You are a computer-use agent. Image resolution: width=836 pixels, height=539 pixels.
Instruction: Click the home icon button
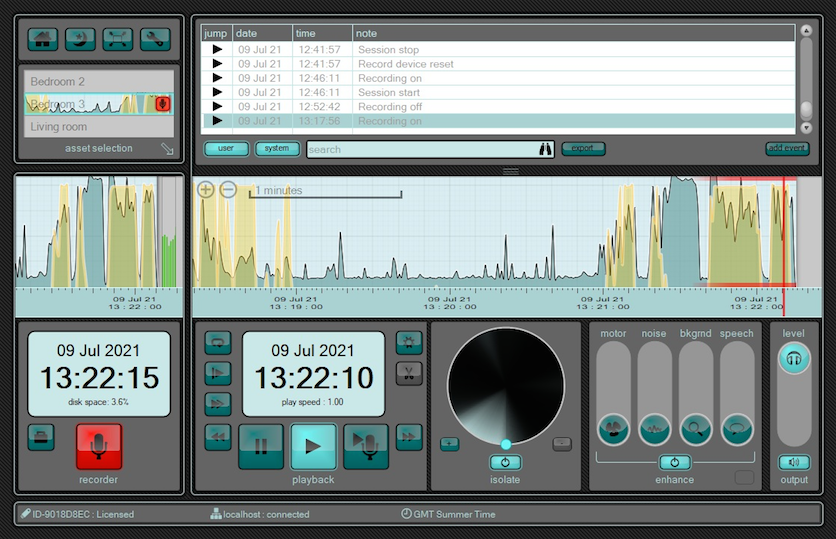pyautogui.click(x=43, y=39)
